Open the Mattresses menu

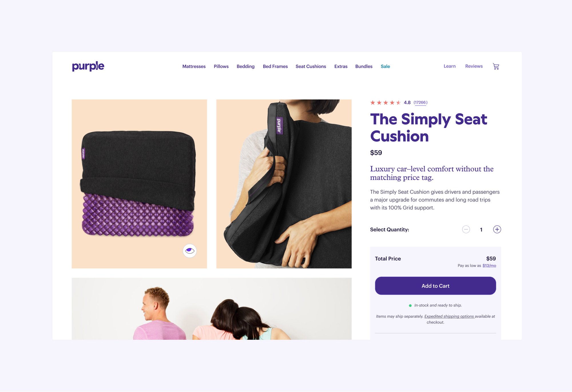click(x=194, y=66)
